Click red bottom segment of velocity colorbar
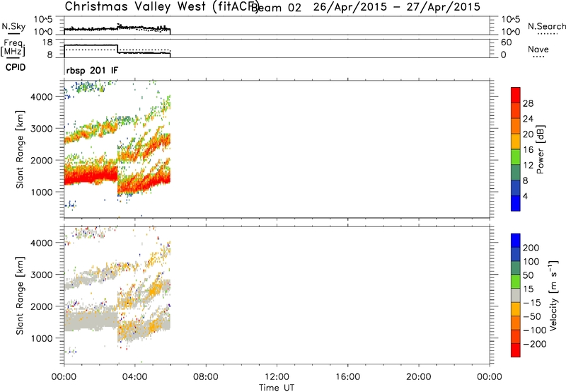This screenshot has height=392, width=566. coord(516,350)
